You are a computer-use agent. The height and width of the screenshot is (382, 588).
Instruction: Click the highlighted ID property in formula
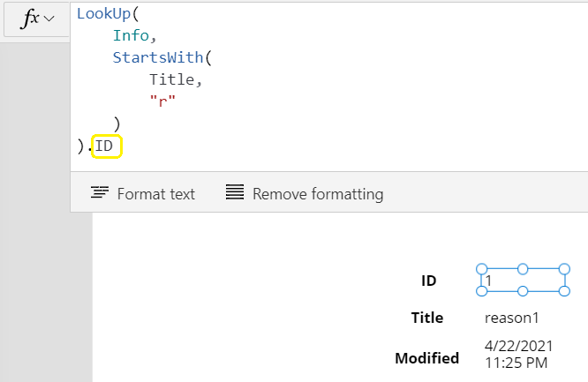pyautogui.click(x=107, y=146)
